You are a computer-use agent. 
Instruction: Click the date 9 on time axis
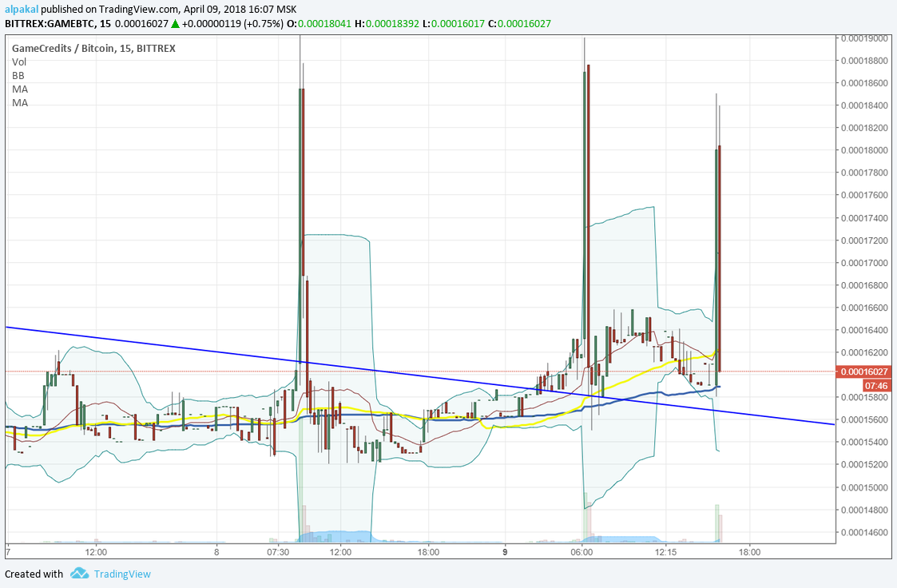pos(505,552)
